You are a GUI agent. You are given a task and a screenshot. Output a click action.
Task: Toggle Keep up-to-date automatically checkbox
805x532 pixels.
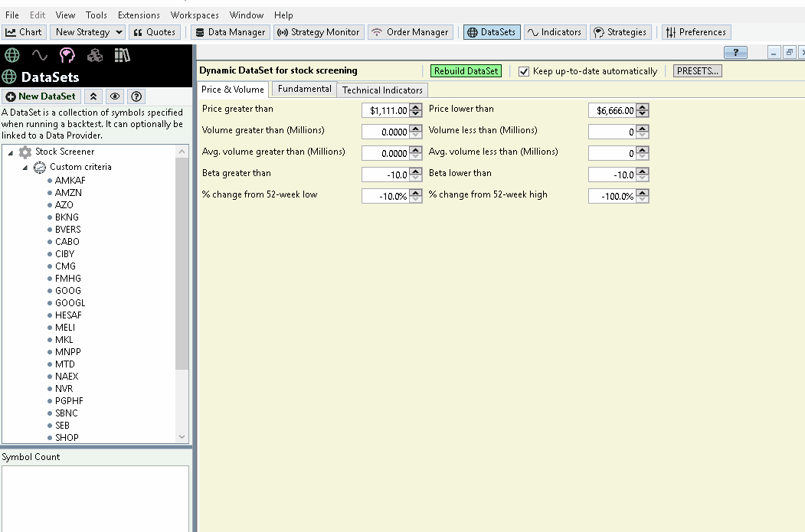click(x=524, y=71)
